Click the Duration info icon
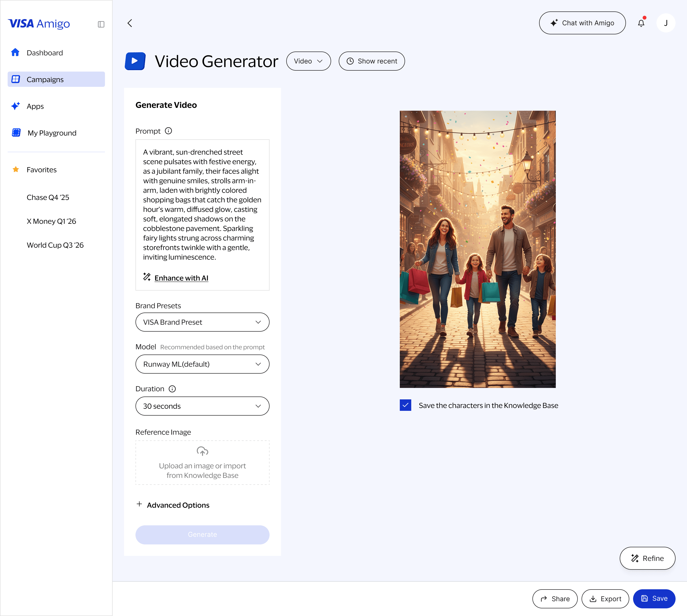The height and width of the screenshot is (616, 687). point(172,389)
